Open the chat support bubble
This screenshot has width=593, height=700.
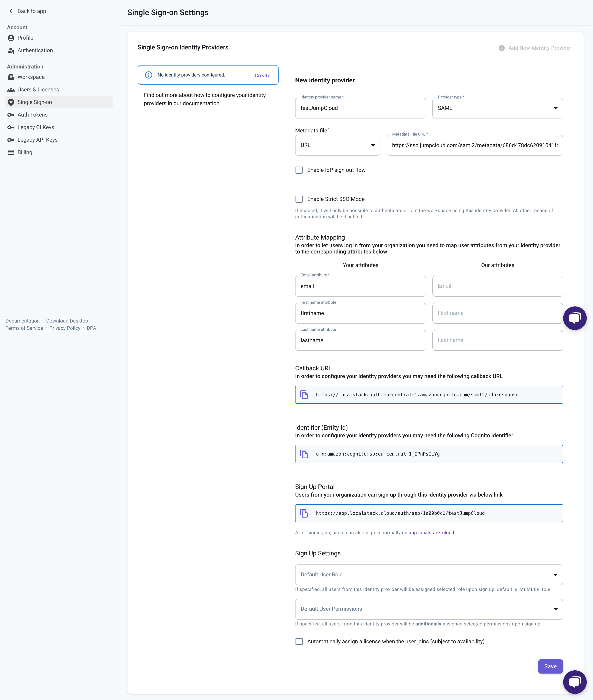click(575, 682)
